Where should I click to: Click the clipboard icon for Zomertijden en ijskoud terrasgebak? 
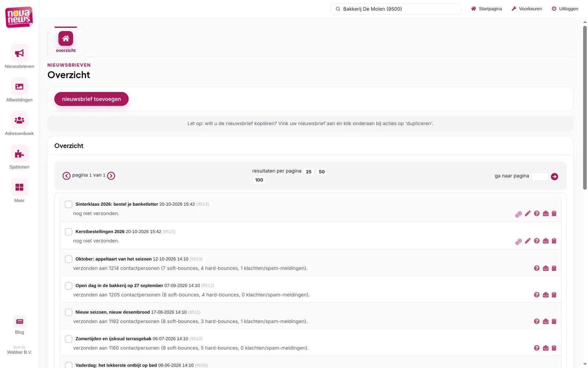[x=554, y=348]
